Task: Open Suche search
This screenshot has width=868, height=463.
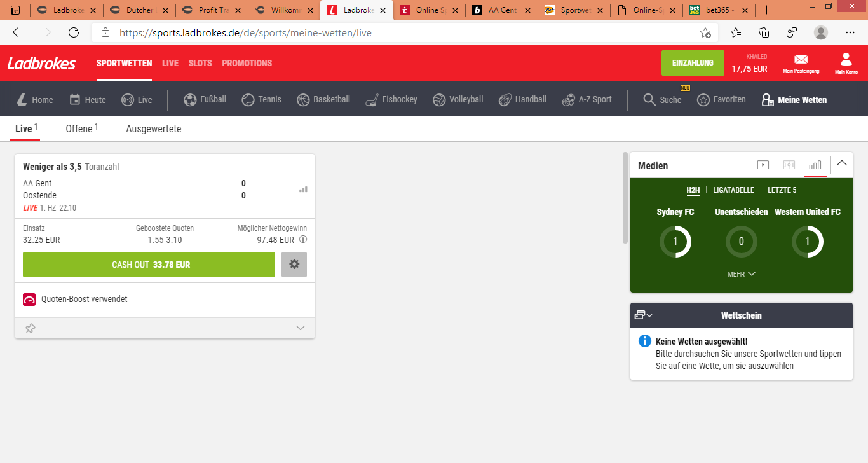Action: coord(662,99)
